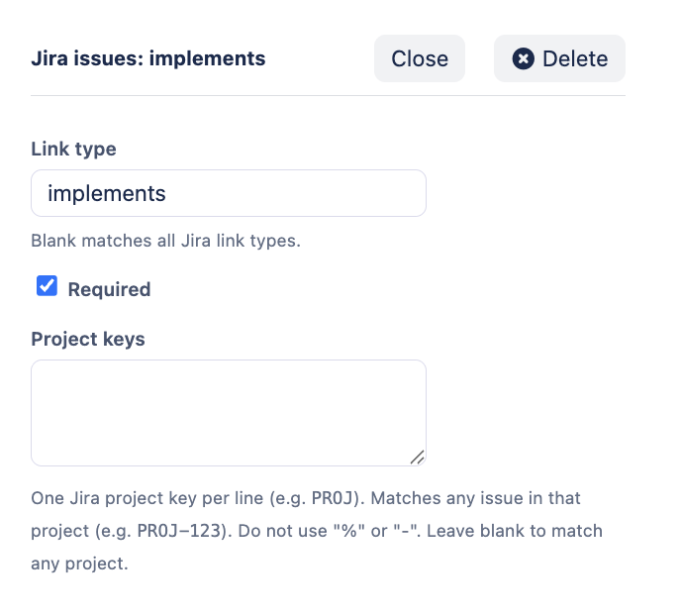Click the blue checkmark next to Required
Viewport: 681px width, 616px height.
point(47,287)
